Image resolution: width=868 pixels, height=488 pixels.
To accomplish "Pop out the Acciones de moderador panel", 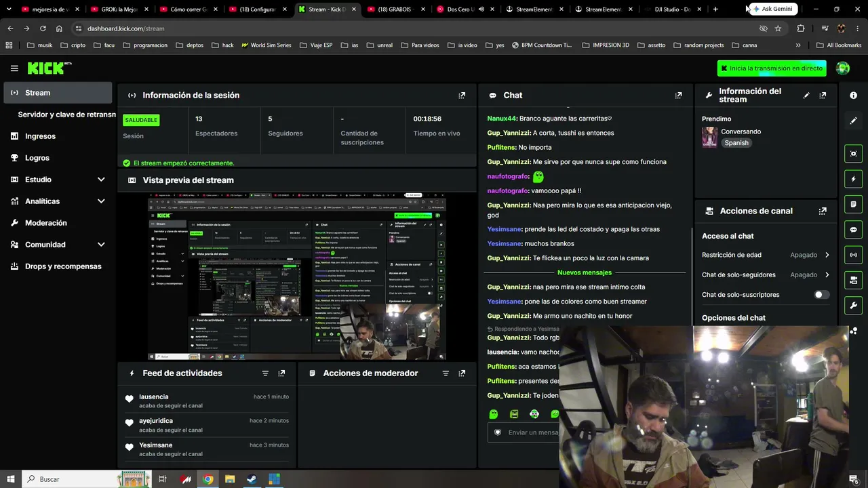I will 462,373.
